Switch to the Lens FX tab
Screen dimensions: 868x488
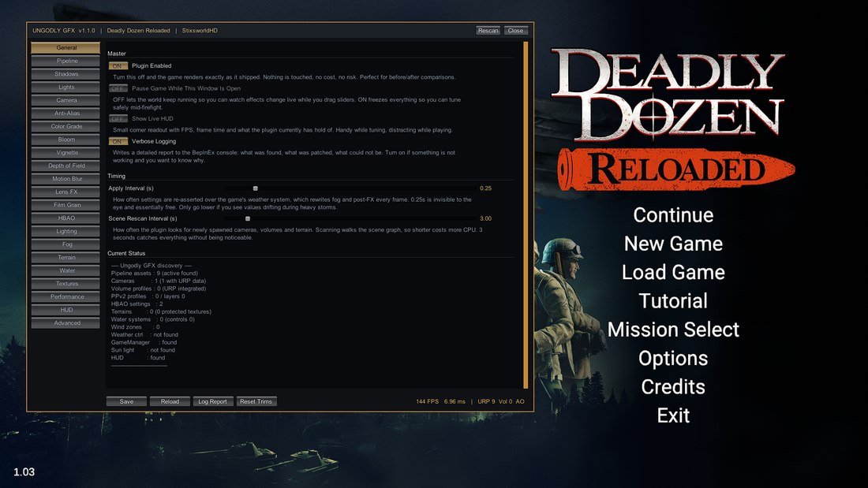(65, 192)
